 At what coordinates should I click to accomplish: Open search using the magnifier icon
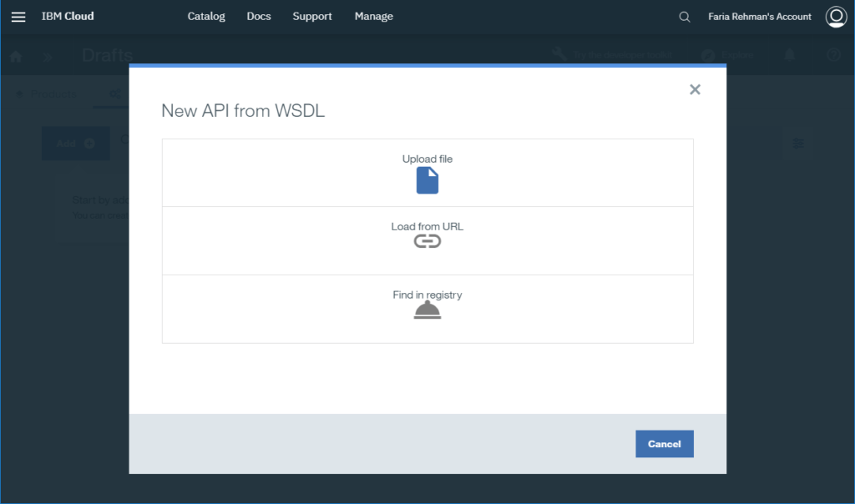tap(684, 16)
